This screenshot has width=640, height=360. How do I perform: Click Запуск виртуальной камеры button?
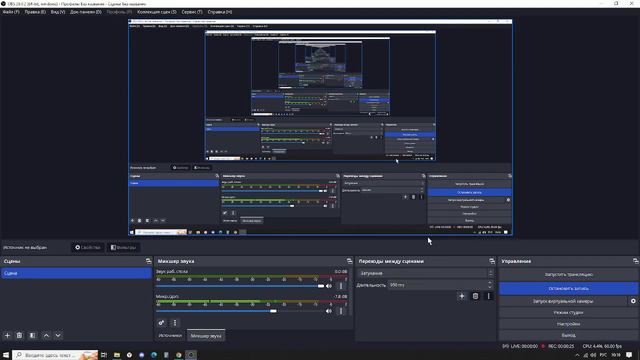pos(563,301)
